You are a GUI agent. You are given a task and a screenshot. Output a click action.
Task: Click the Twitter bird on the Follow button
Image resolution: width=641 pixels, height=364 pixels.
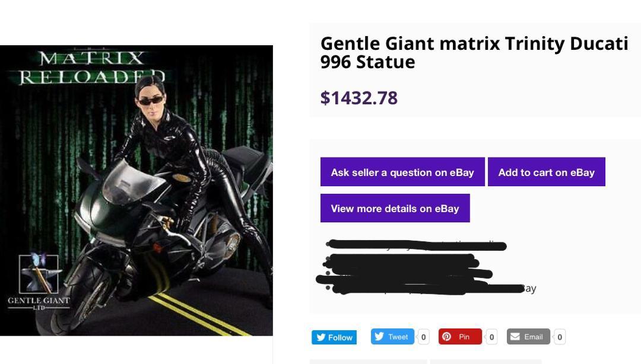[321, 337]
